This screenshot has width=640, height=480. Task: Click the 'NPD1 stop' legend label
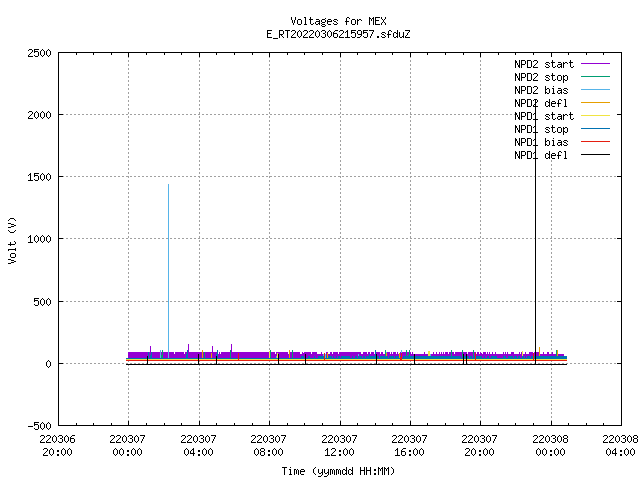pyautogui.click(x=541, y=129)
